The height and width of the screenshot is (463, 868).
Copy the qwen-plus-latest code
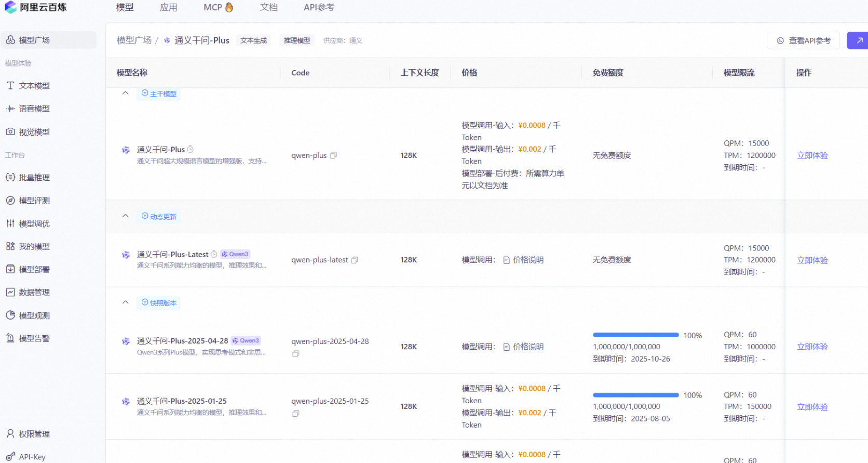(355, 260)
